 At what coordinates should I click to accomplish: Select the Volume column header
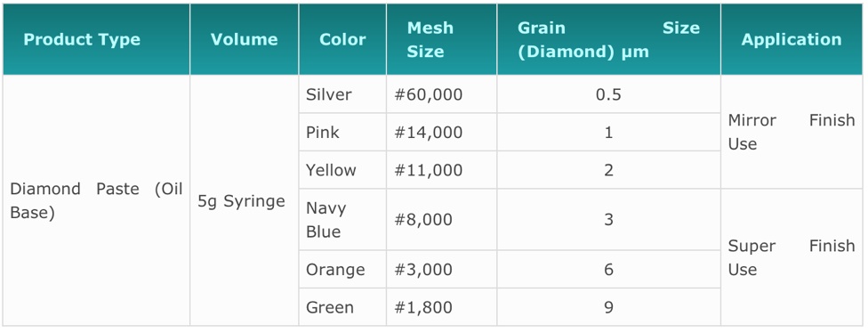[244, 39]
